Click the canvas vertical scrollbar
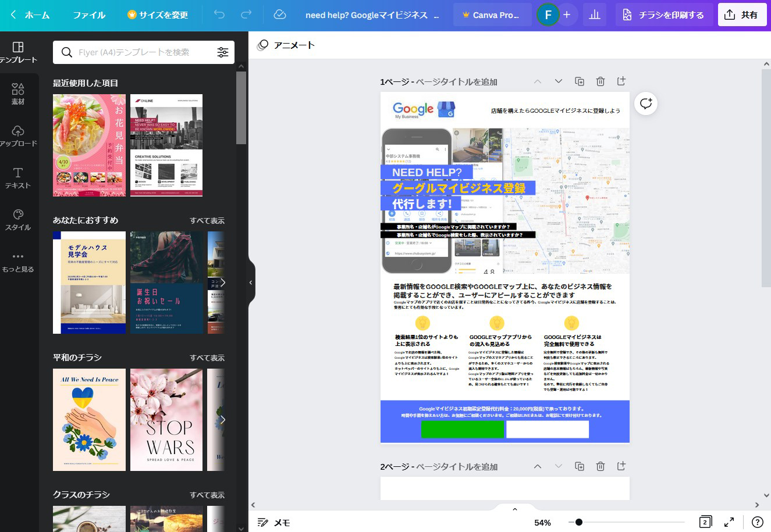The height and width of the screenshot is (532, 771). 766,178
